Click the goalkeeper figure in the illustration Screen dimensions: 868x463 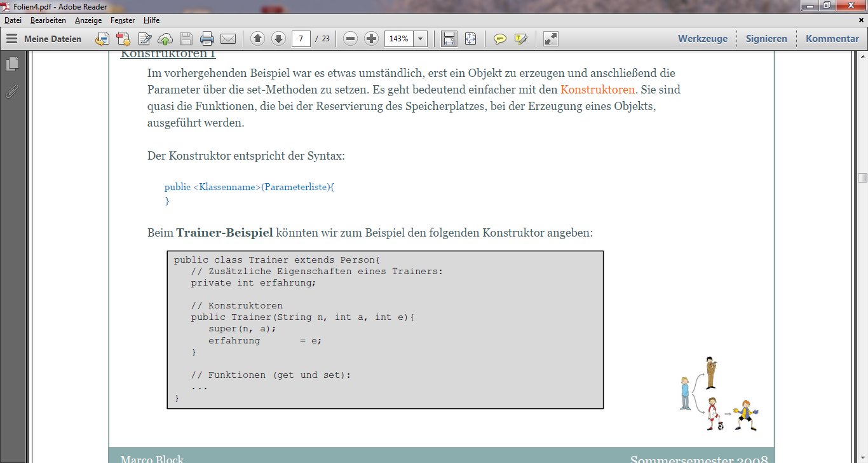(x=746, y=415)
